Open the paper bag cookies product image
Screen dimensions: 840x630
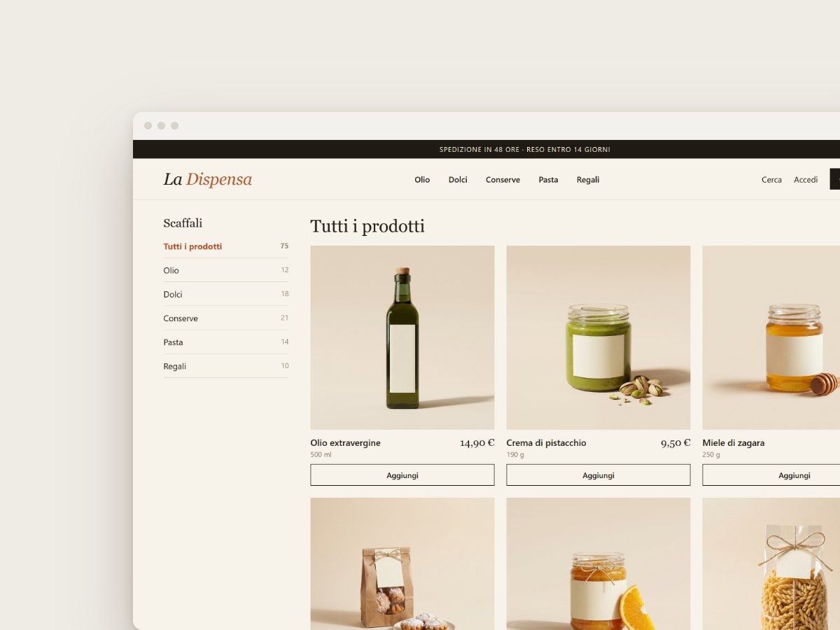(402, 563)
